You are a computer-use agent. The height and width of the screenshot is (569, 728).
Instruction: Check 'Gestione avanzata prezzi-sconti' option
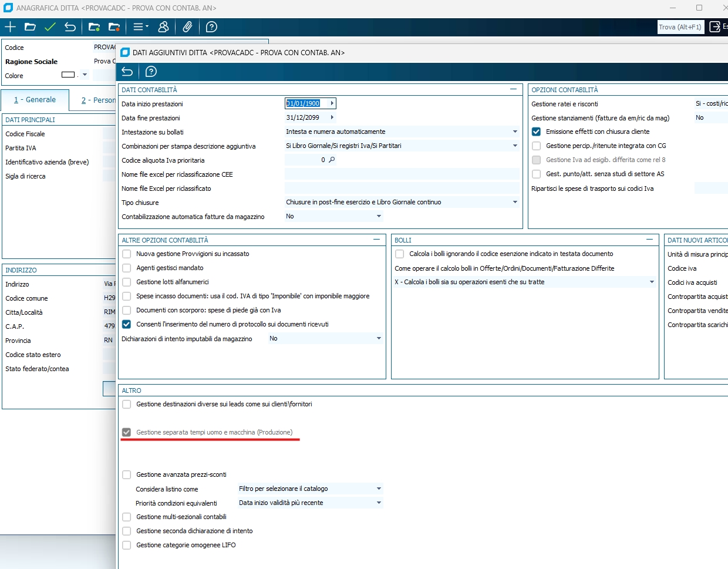tap(127, 474)
